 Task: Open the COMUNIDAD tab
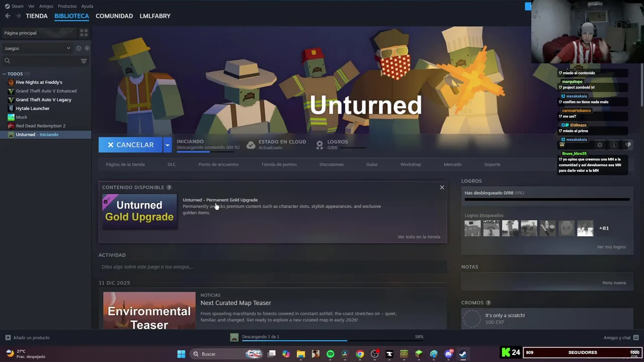point(114,16)
